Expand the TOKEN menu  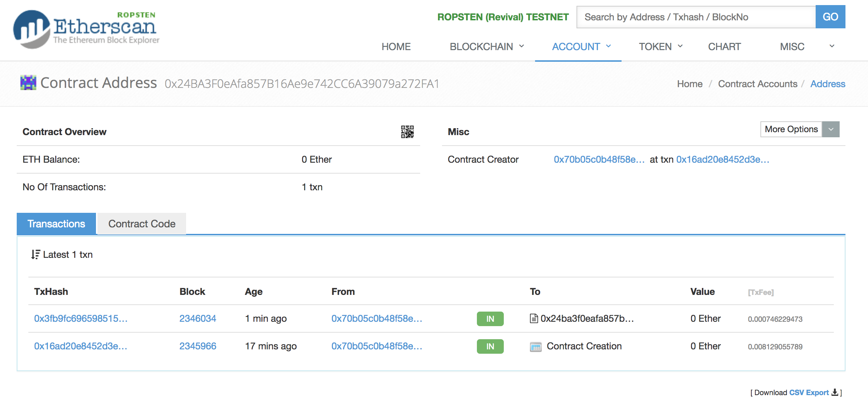(x=661, y=46)
